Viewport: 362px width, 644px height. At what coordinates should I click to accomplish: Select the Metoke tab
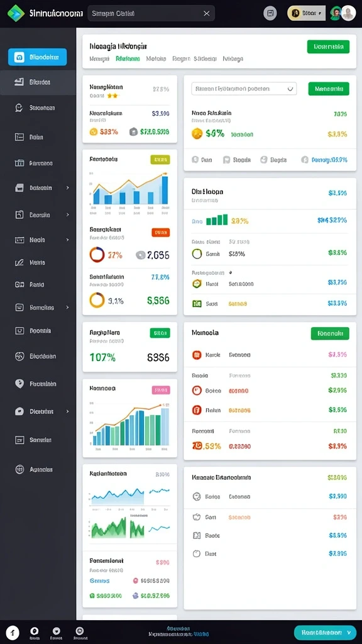[x=156, y=58]
